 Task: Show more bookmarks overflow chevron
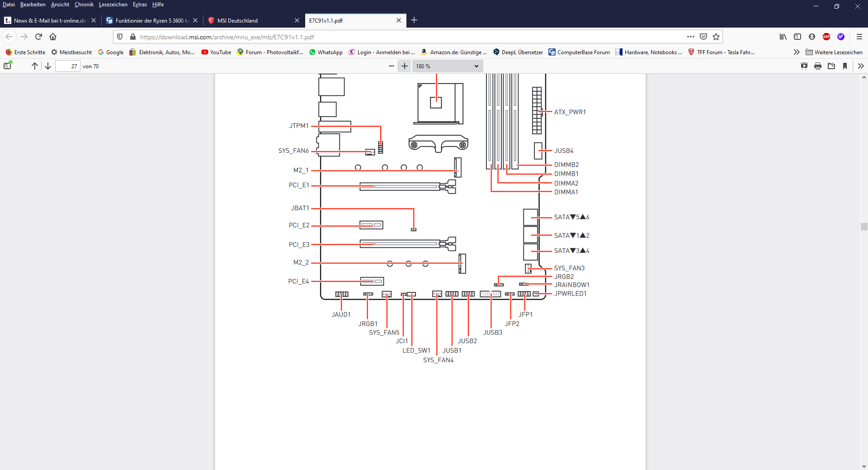click(797, 52)
